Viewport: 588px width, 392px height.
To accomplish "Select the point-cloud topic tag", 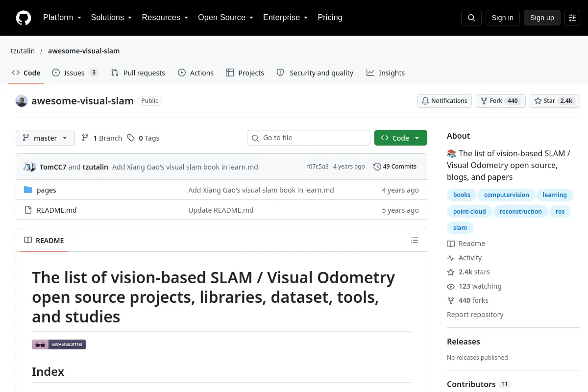I will [x=469, y=212].
